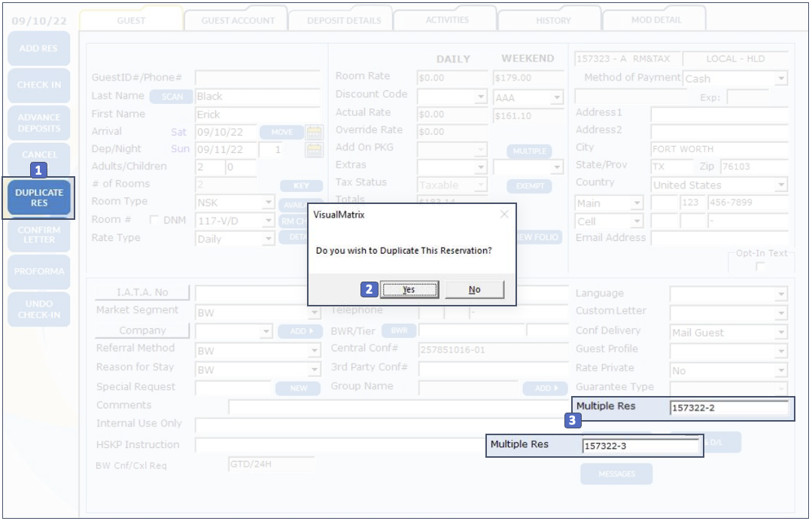Click the SCAN button beside Last Name

tap(172, 97)
